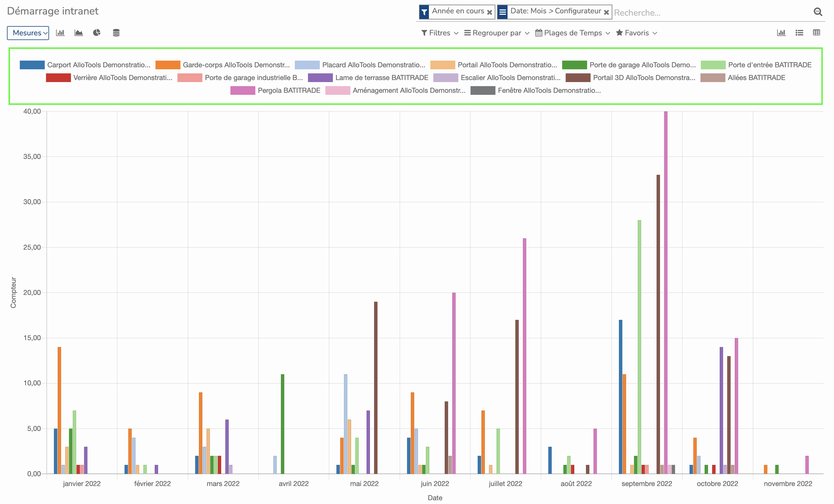This screenshot has width=834, height=504.
Task: Click the tallest Pergola bar in septembre 2022
Action: click(x=665, y=293)
